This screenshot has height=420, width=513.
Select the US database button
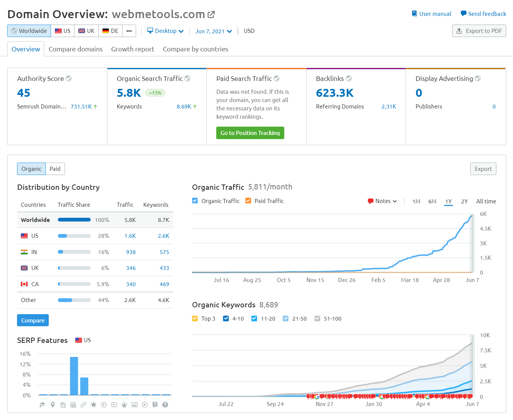click(x=63, y=31)
